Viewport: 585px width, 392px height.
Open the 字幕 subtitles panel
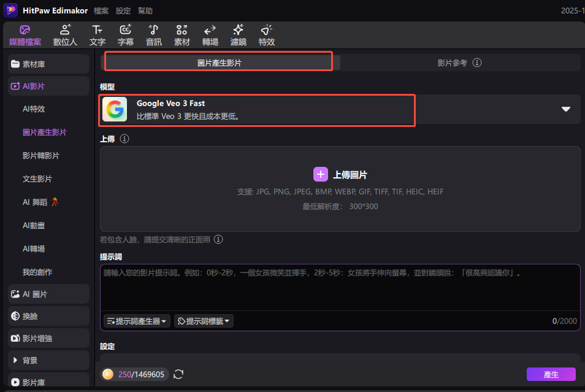point(126,35)
